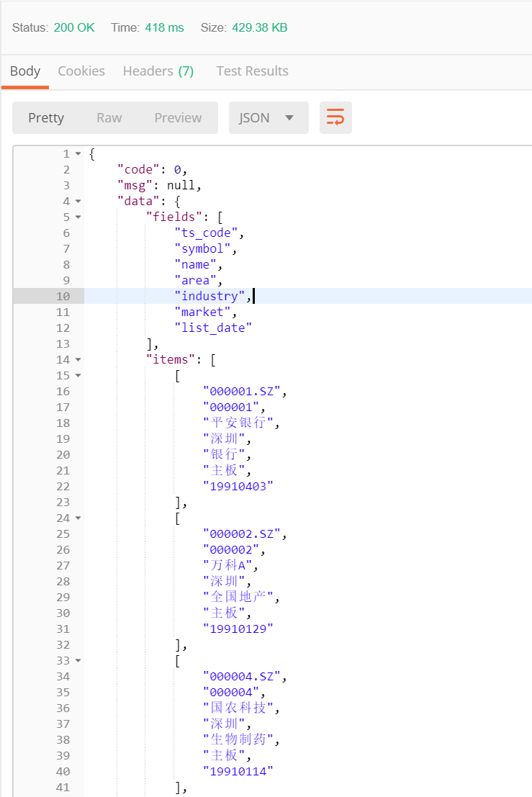Click line number 10 in the gutter
Viewport: 532px width, 797px height.
[63, 297]
